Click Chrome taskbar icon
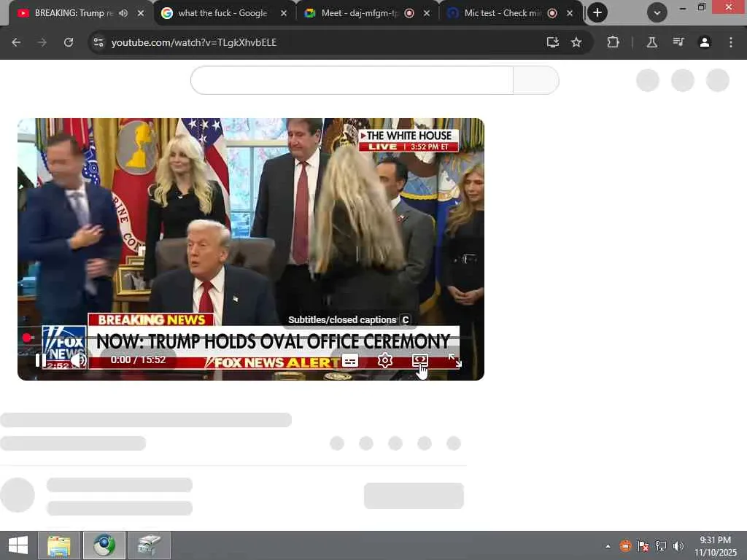 tap(104, 545)
